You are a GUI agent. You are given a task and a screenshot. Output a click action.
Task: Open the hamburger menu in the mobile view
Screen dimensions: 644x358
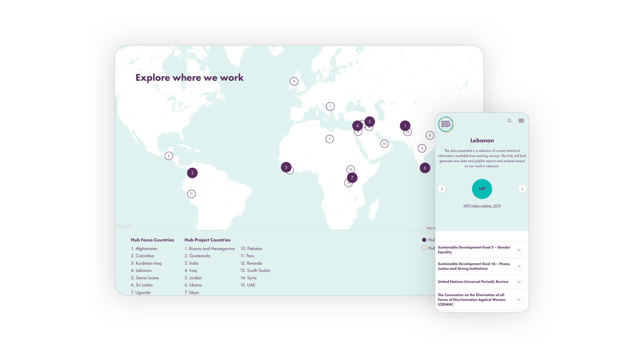521,121
